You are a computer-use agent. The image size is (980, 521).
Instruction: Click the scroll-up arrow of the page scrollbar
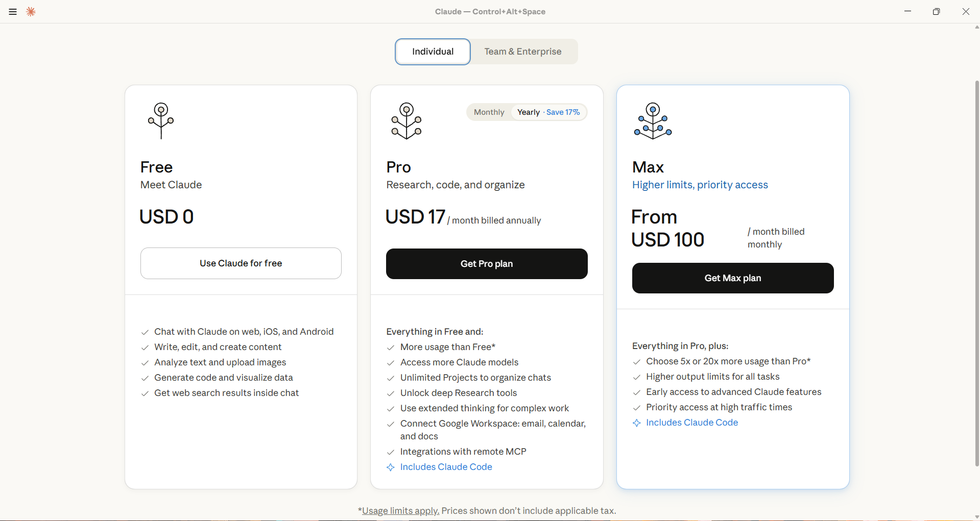pyautogui.click(x=977, y=27)
